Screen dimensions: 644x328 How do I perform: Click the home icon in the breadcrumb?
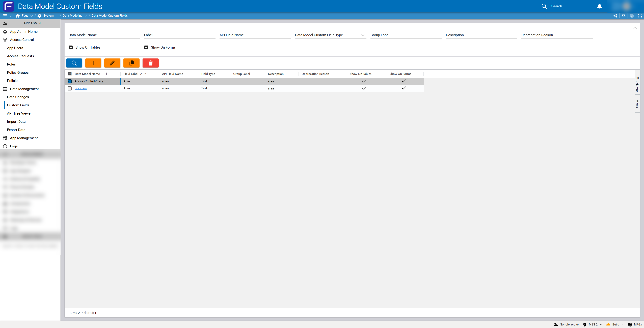tap(18, 15)
